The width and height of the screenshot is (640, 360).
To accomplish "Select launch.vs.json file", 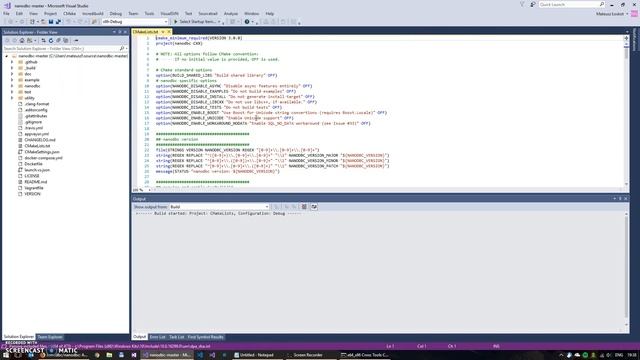I will [37, 170].
